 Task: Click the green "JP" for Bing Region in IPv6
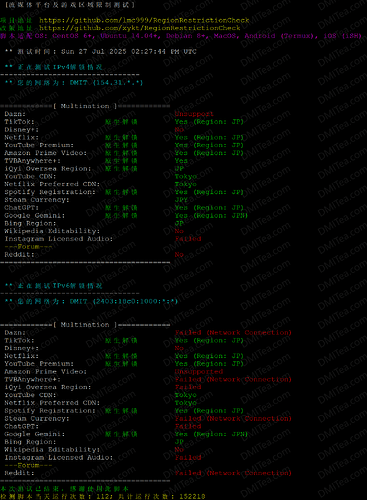pos(179,442)
